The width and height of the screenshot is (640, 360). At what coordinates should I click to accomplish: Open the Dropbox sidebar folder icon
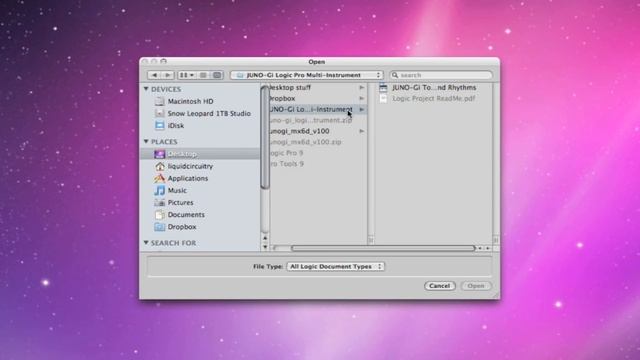click(x=160, y=227)
